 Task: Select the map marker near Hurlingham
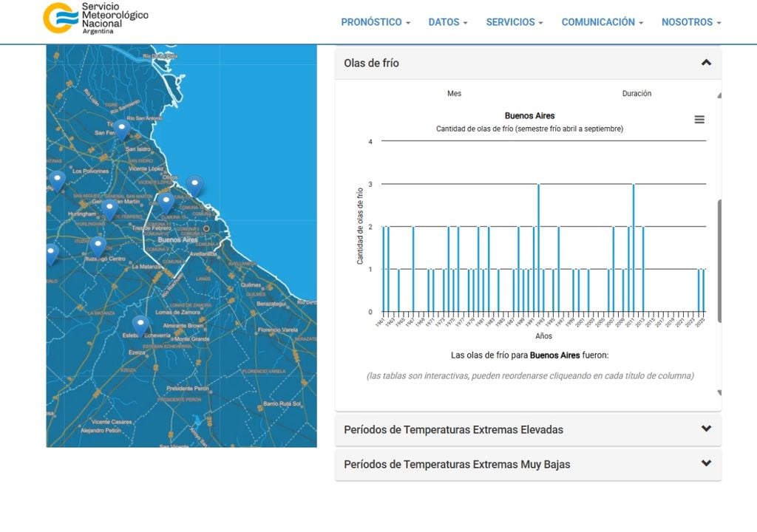click(x=109, y=210)
